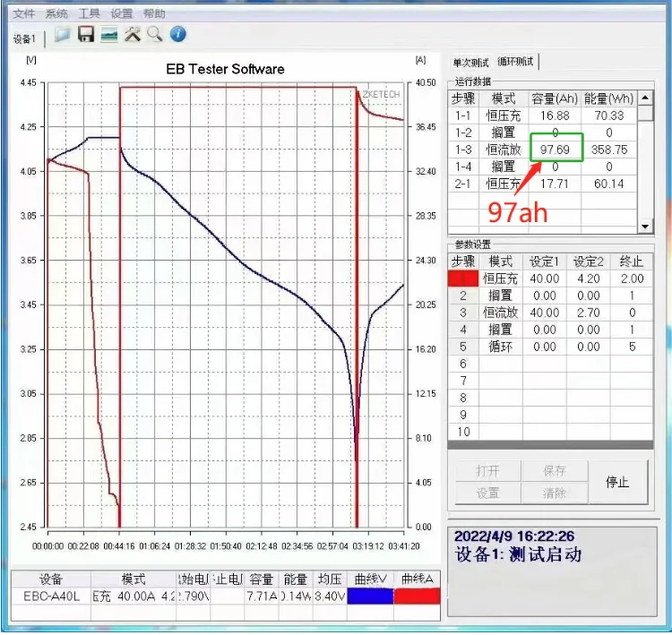Click the magnifying glass icon

tap(155, 35)
